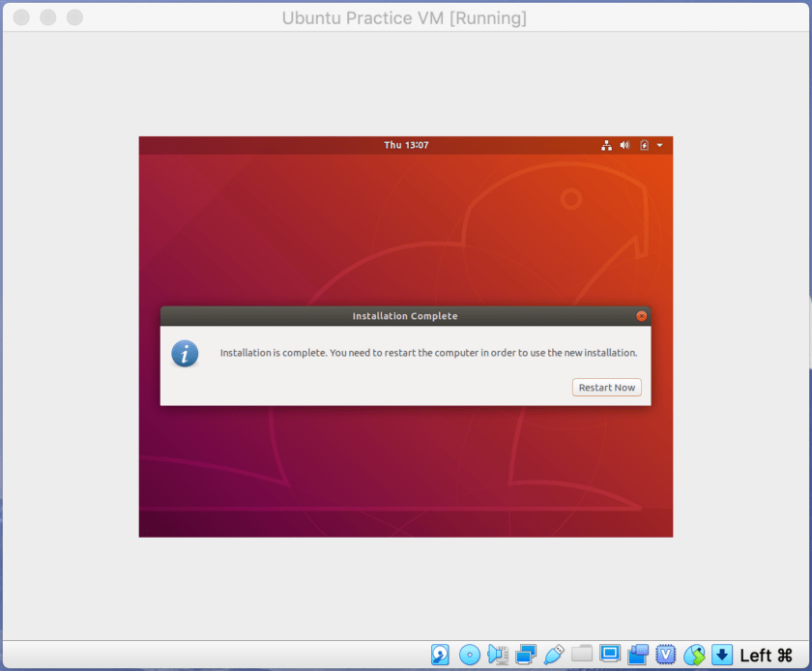The width and height of the screenshot is (812, 671).
Task: Open the Ubuntu battery power icon
Action: click(x=644, y=145)
